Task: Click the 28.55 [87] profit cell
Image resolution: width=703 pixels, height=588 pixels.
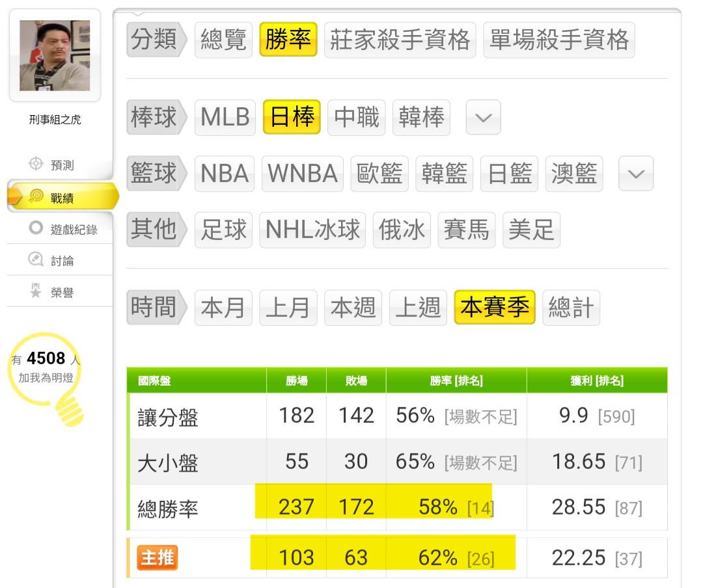Action: coord(597,508)
